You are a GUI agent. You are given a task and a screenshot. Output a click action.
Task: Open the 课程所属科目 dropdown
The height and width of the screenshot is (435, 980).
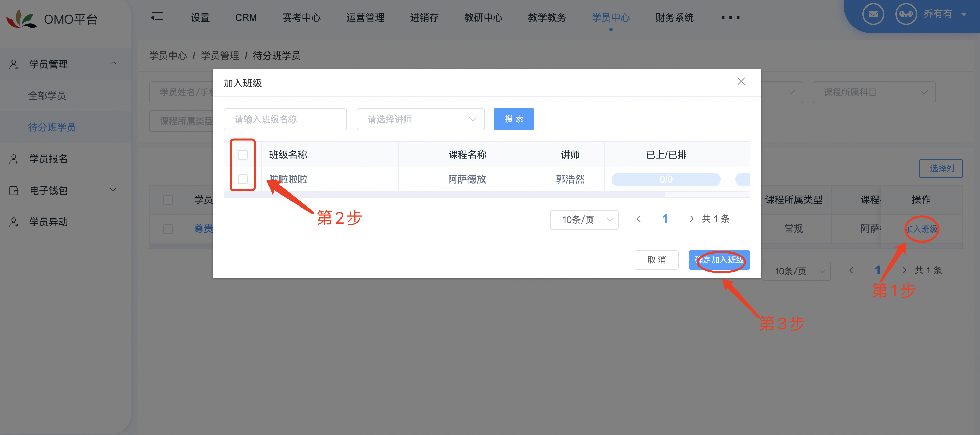coord(874,92)
